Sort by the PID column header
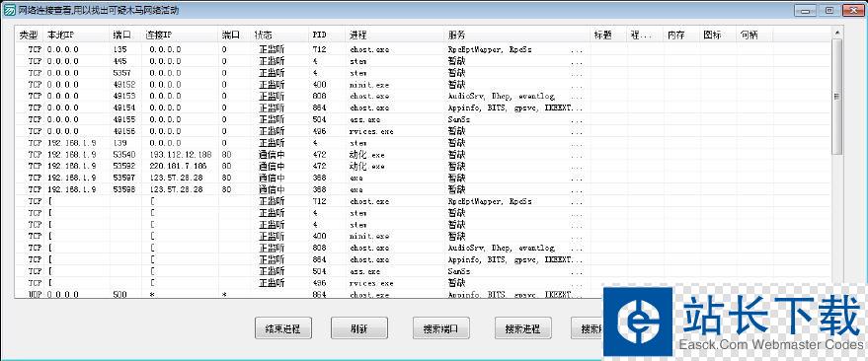Screen dimensions: 868x361 click(x=327, y=35)
